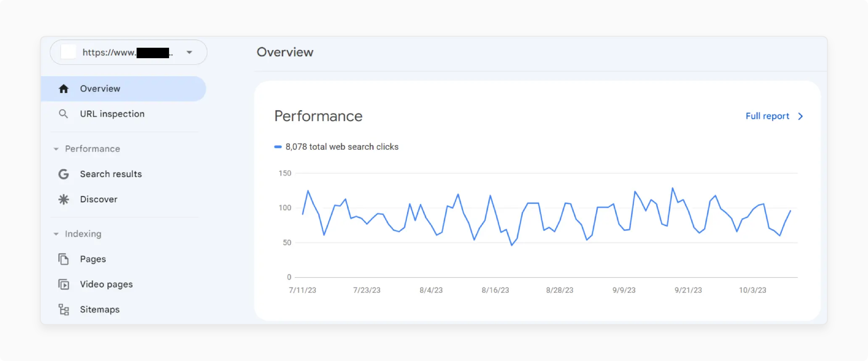Click the 100 y-axis label
This screenshot has height=361, width=868.
(x=285, y=208)
